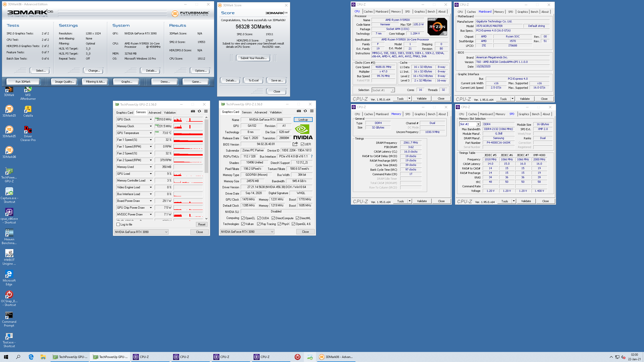Open HWBOT Unigine desktop icon
This screenshot has height=362, width=644.
click(x=9, y=257)
